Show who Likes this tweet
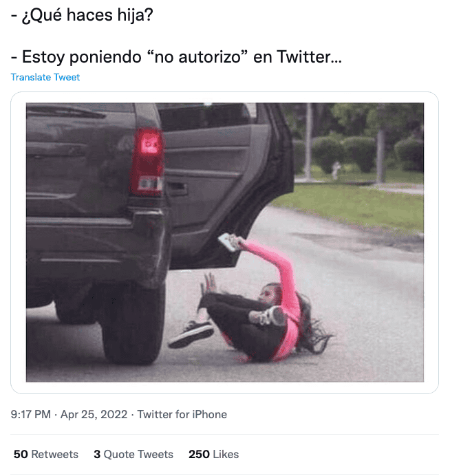Screen dimensions: 450x476 pos(226,454)
